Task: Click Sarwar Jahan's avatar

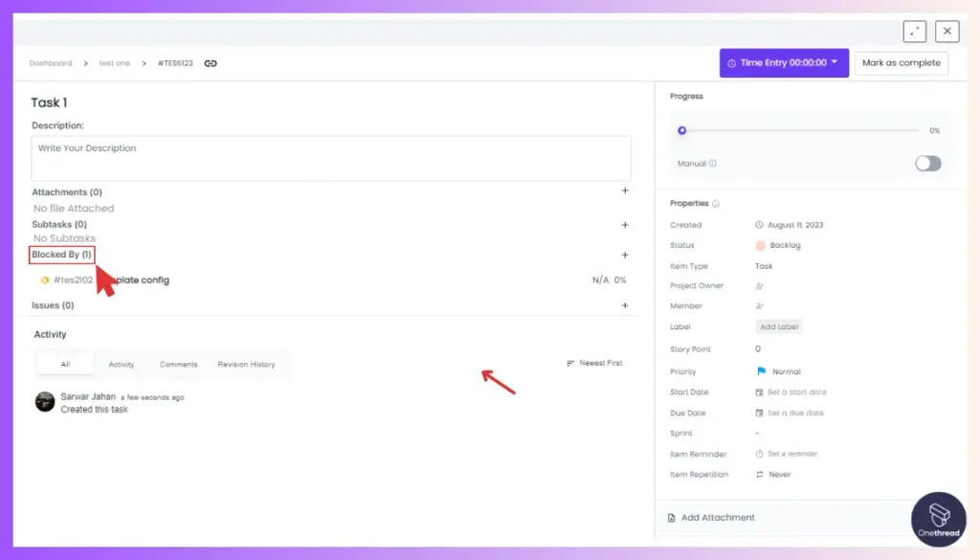Action: (x=45, y=402)
